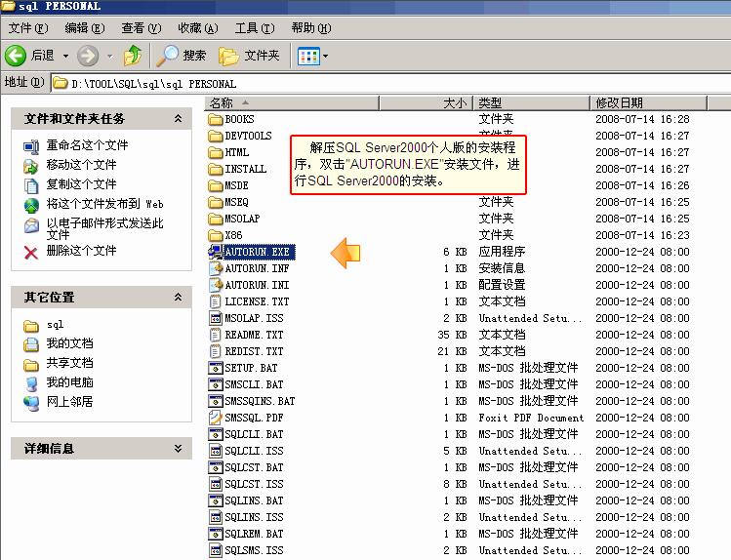Expand the 详细信息 panel
The height and width of the screenshot is (560, 731).
(178, 448)
